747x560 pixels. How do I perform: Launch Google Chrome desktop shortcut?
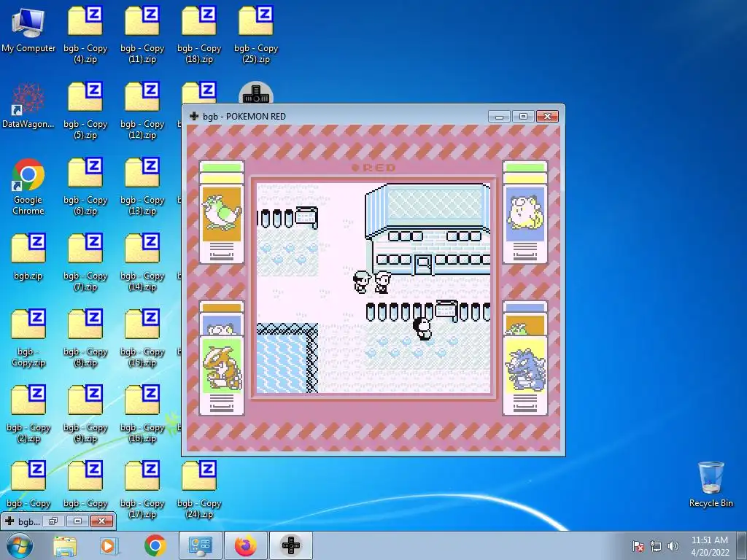point(28,187)
